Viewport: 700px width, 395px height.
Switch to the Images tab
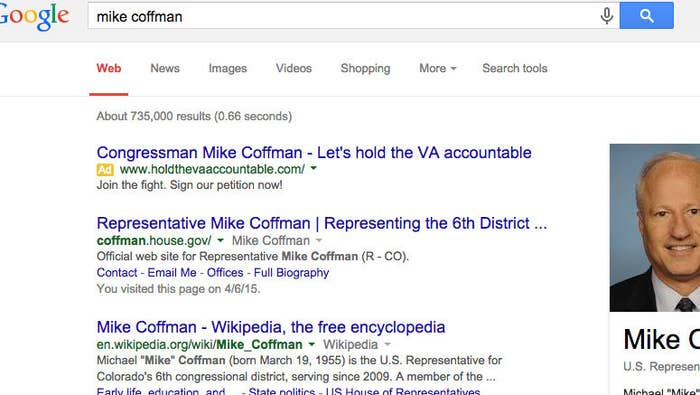tap(228, 68)
